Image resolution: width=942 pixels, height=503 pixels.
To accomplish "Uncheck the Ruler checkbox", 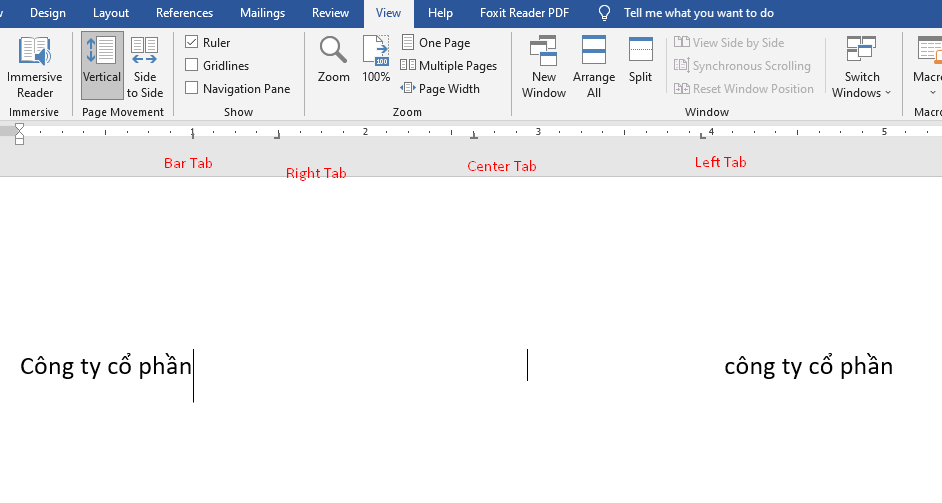I will click(x=192, y=42).
